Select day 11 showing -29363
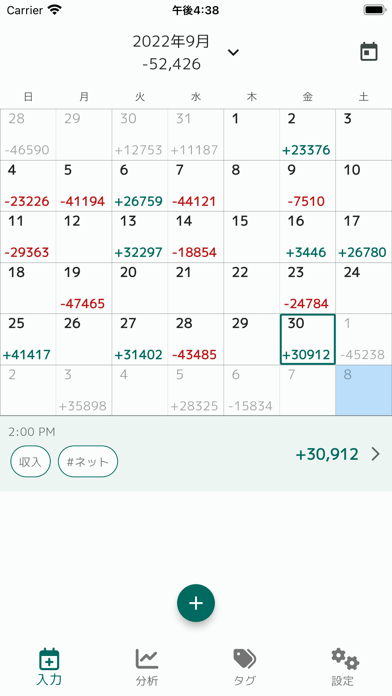392x696 pixels. 28,237
